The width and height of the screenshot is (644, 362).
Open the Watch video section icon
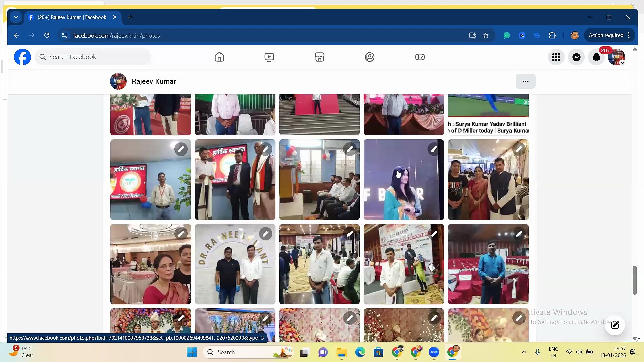click(x=269, y=57)
